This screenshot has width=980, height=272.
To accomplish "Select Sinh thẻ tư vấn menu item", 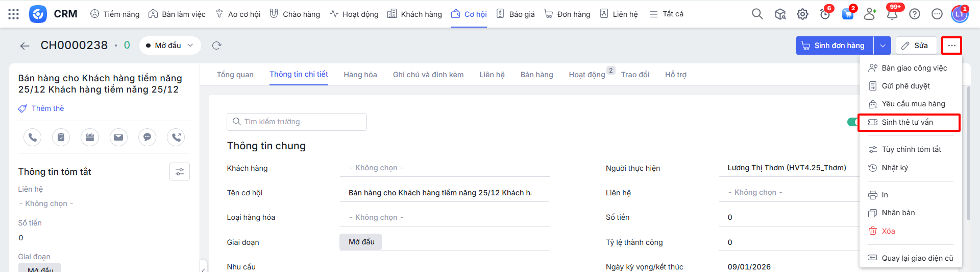I will point(907,122).
